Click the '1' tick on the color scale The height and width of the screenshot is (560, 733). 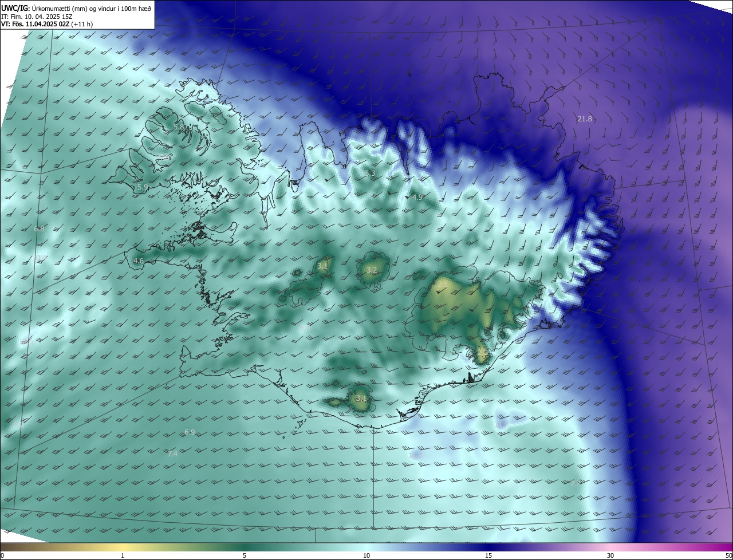point(123,555)
